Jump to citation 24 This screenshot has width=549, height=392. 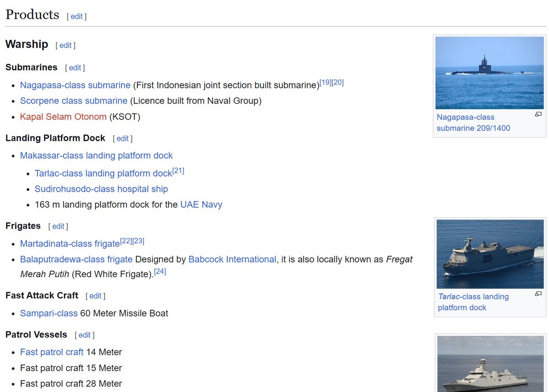(x=160, y=271)
